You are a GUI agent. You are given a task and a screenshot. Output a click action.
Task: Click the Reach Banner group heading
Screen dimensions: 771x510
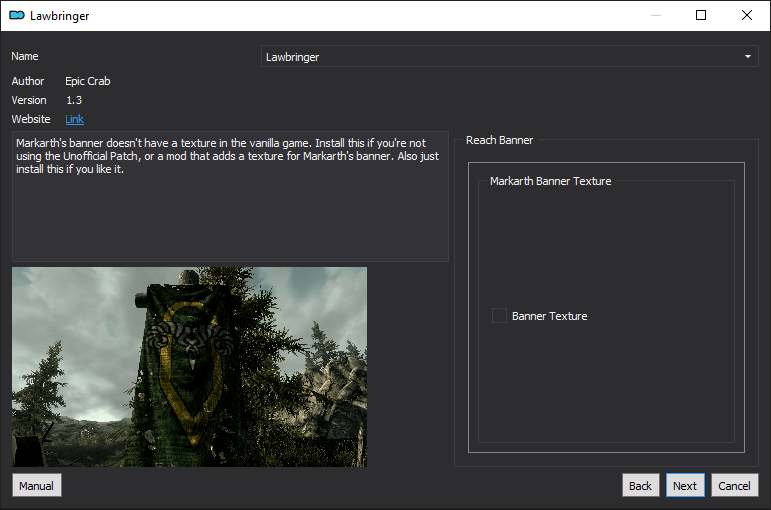point(499,140)
